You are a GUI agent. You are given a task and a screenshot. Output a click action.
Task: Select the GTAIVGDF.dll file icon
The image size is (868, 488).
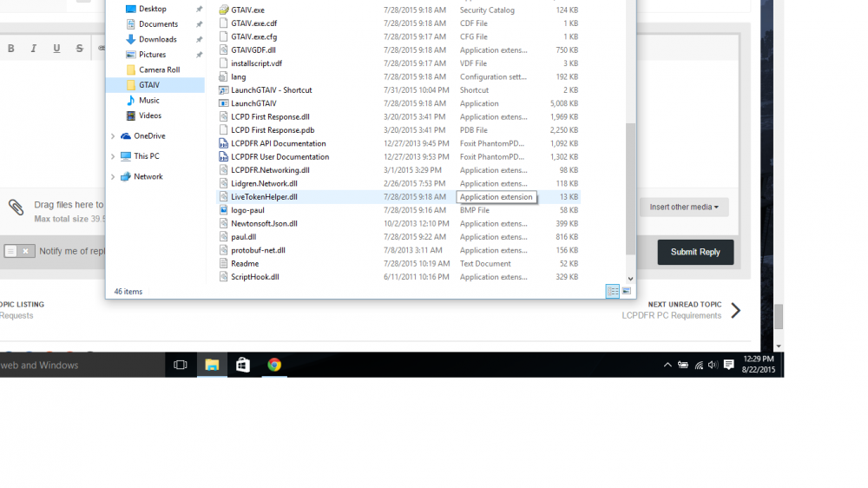tap(224, 49)
